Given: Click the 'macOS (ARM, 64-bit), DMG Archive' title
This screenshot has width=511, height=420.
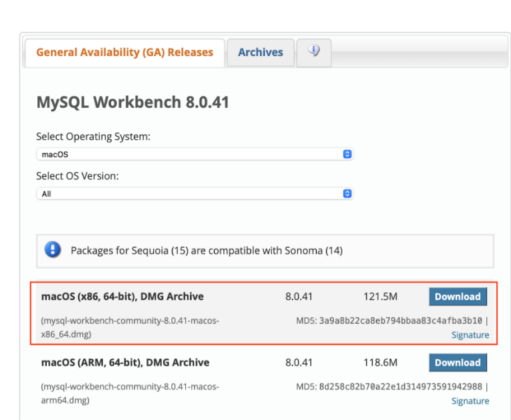Looking at the screenshot, I should click(x=125, y=363).
